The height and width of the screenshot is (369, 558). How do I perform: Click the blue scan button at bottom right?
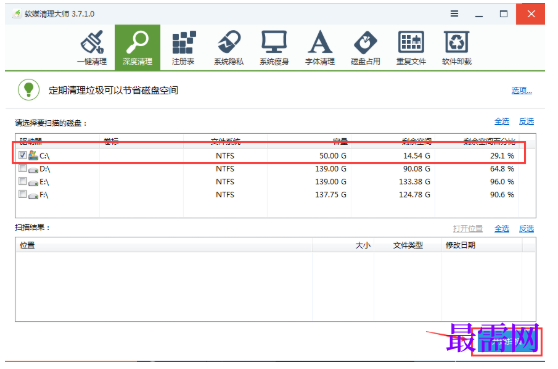[507, 341]
